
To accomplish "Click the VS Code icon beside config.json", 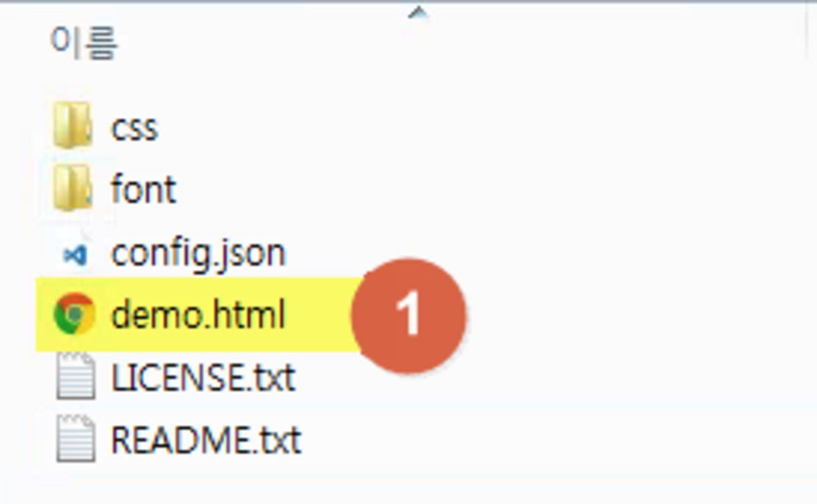I will (x=74, y=254).
